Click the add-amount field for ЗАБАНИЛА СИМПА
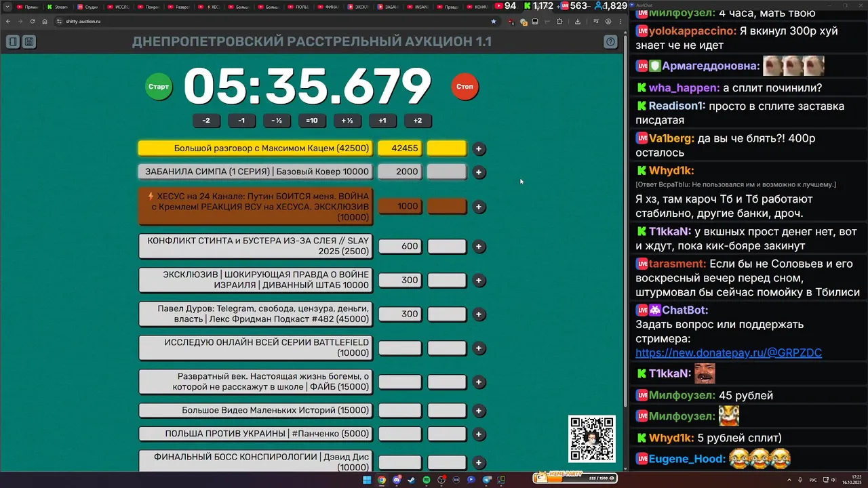868x488 pixels. pos(447,172)
